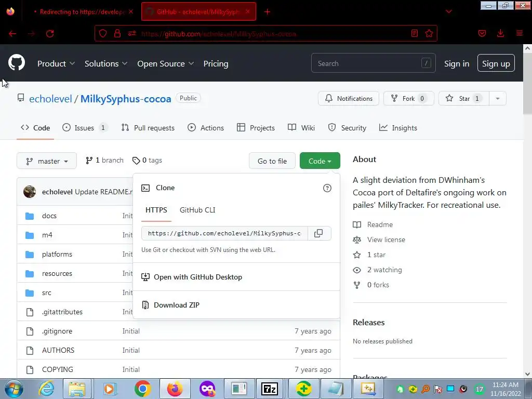Click the Go to file button

click(272, 161)
